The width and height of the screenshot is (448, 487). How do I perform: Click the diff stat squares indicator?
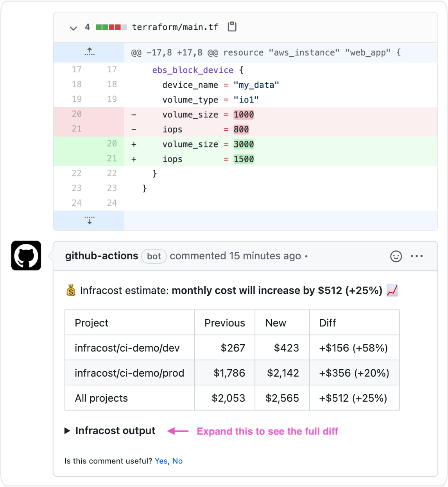click(x=111, y=27)
